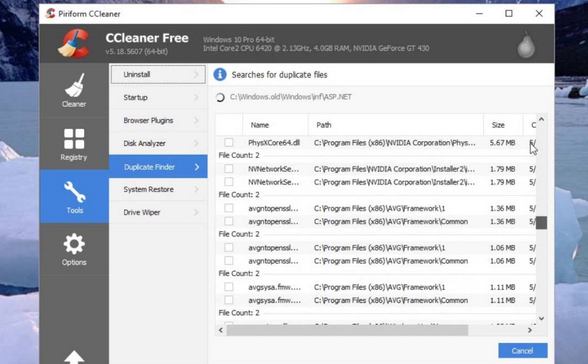Select the Tools wrench icon
Screen dimensions: 588x364
point(75,192)
